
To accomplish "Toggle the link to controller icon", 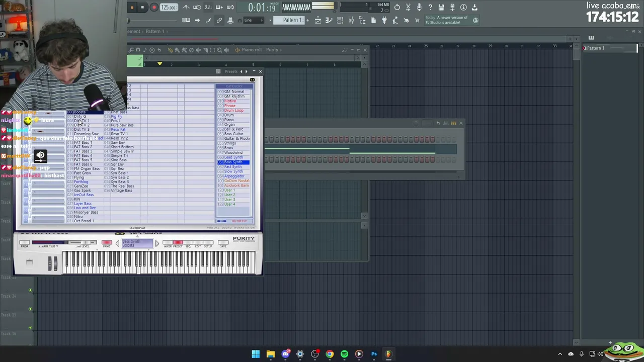I will click(219, 21).
